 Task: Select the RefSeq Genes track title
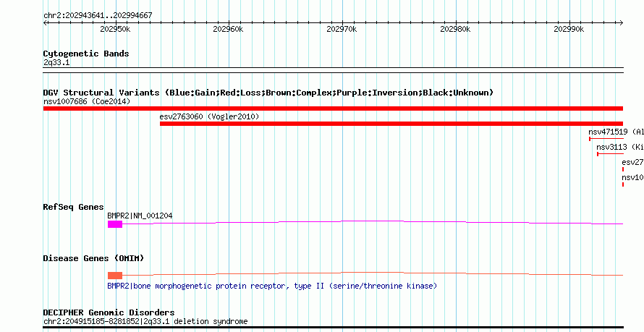(x=74, y=208)
